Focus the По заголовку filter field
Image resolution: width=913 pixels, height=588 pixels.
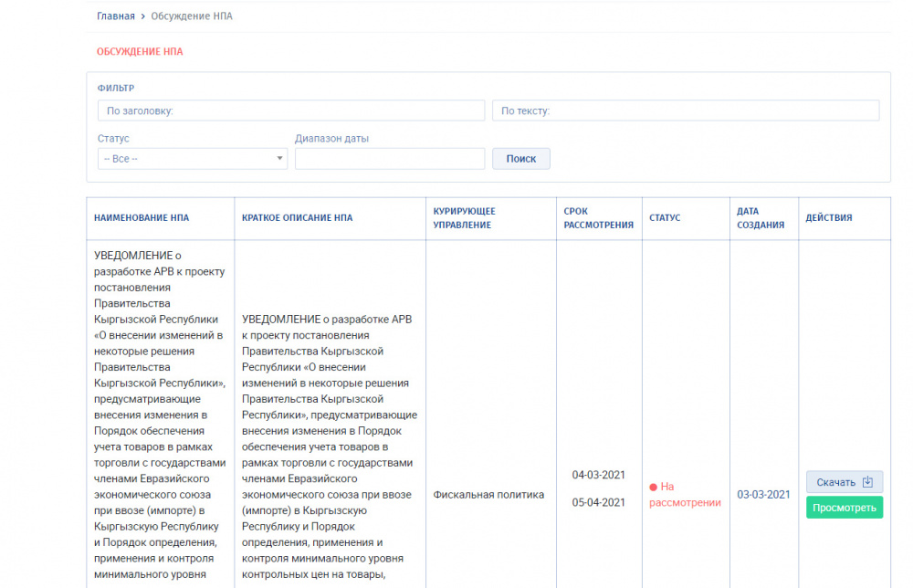point(291,110)
